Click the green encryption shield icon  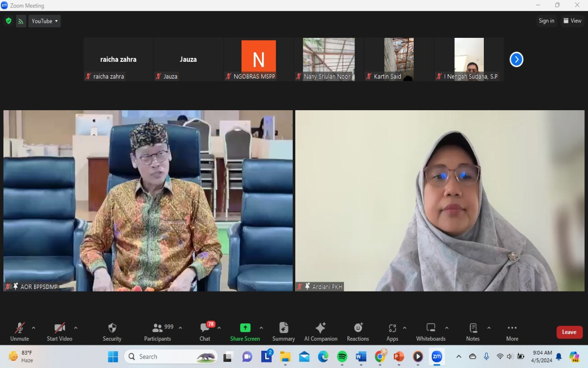[8, 21]
